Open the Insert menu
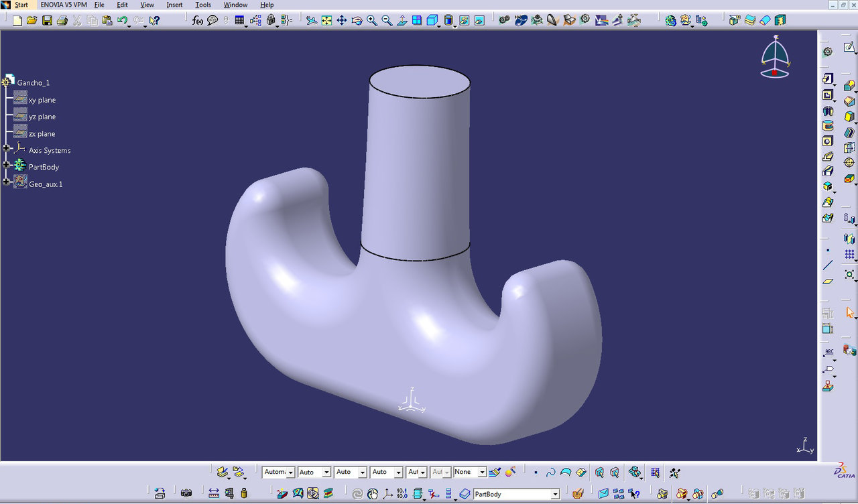The width and height of the screenshot is (858, 504). pos(174,5)
